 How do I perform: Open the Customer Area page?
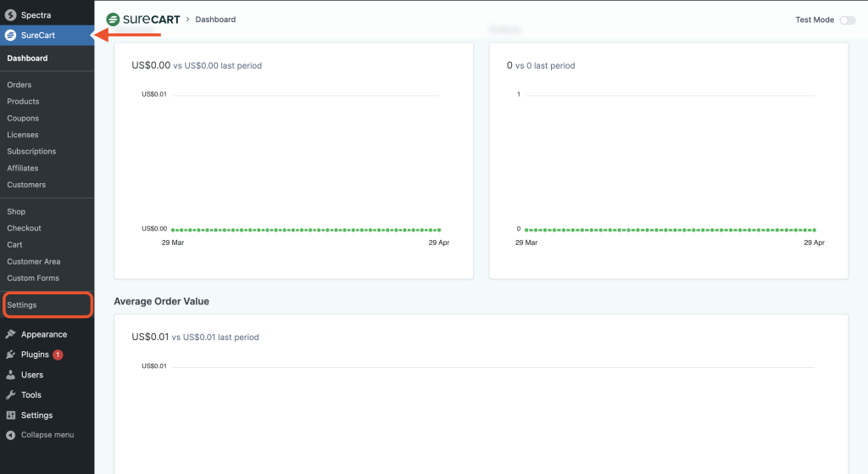(x=34, y=261)
